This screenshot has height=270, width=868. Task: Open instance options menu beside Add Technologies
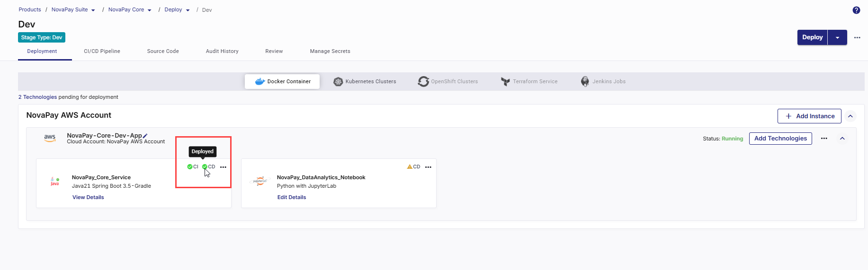coord(824,139)
